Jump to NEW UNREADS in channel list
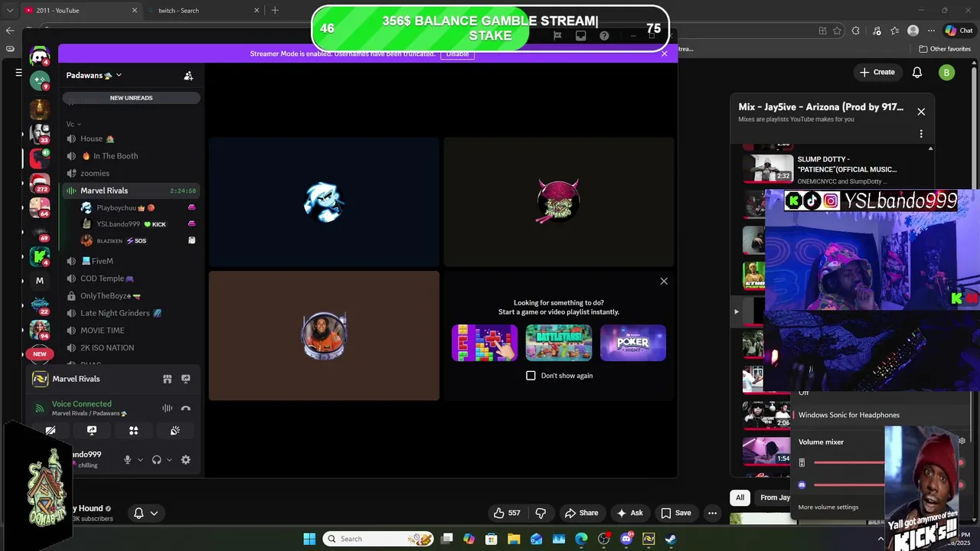This screenshot has width=980, height=551. point(131,98)
